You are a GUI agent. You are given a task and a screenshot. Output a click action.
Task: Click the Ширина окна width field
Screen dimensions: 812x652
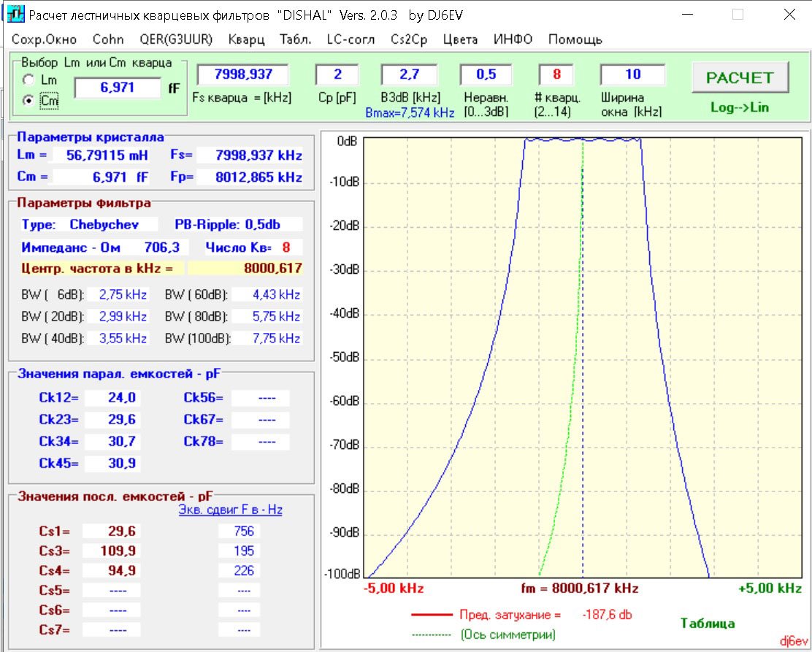[632, 74]
